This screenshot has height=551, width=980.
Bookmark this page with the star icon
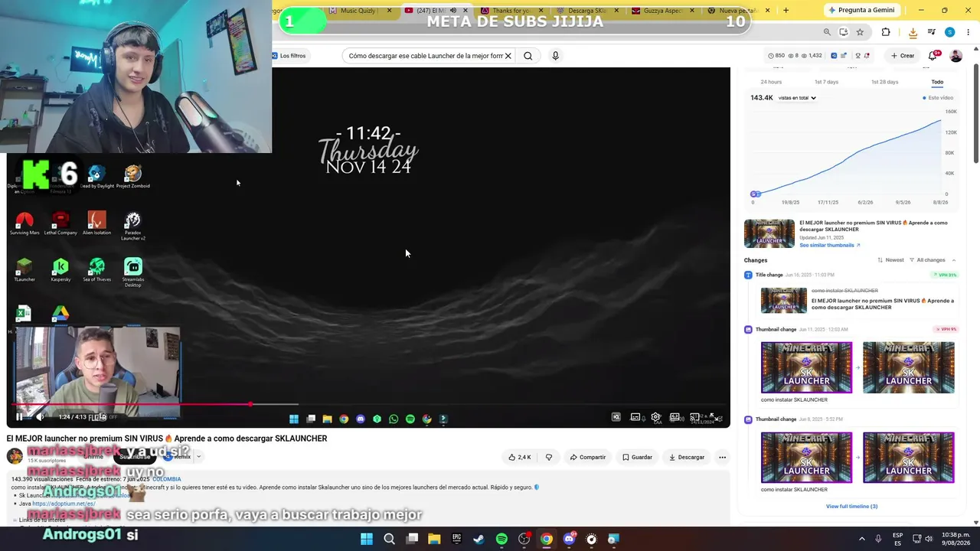click(x=860, y=32)
